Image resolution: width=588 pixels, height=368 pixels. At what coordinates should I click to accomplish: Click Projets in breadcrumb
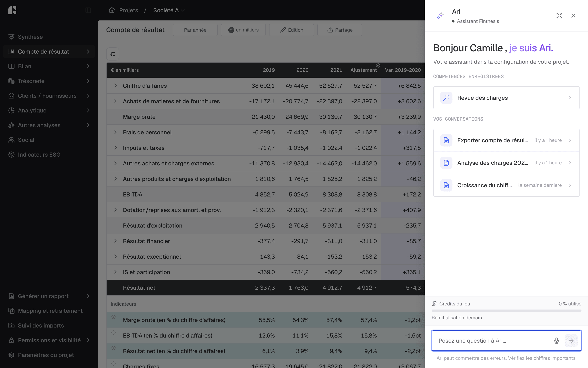tap(129, 10)
